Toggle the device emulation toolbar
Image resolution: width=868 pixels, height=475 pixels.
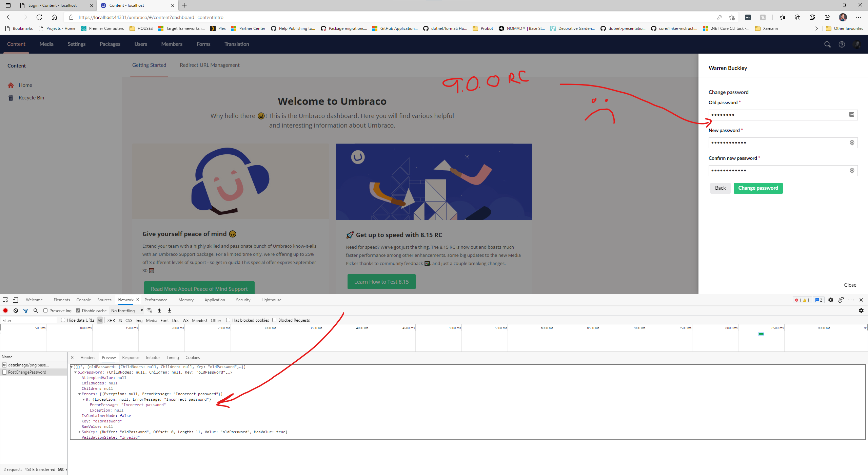15,300
